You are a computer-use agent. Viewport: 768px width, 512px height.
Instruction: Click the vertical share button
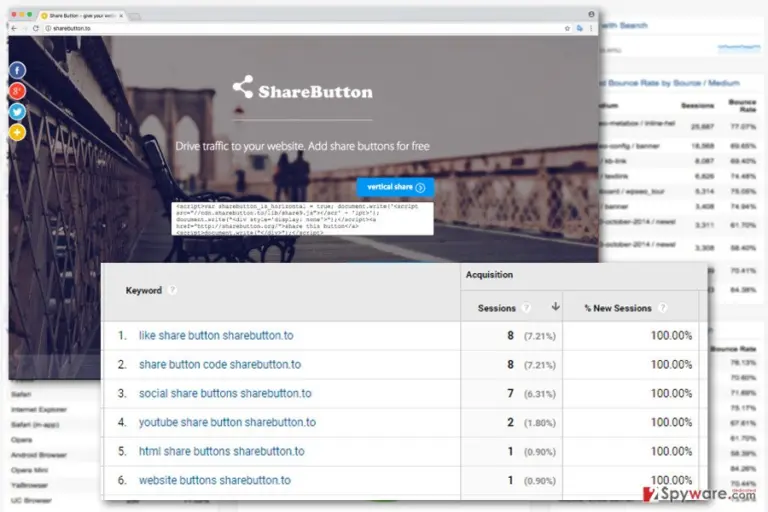pos(395,187)
